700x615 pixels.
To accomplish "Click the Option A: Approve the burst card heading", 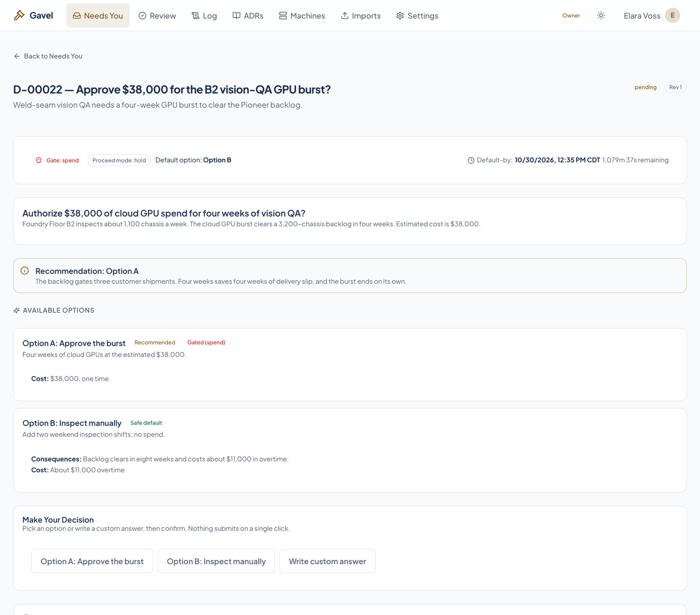I will [74, 343].
